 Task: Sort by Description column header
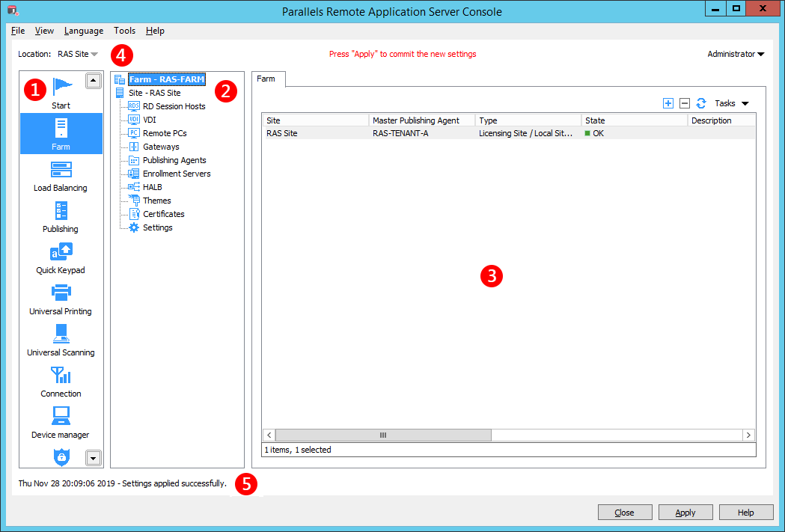coord(721,120)
